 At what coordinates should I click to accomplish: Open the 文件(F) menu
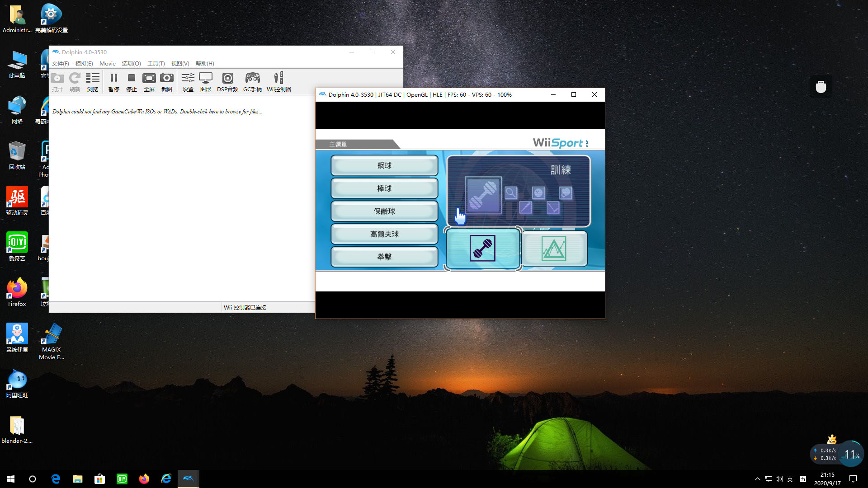point(61,64)
